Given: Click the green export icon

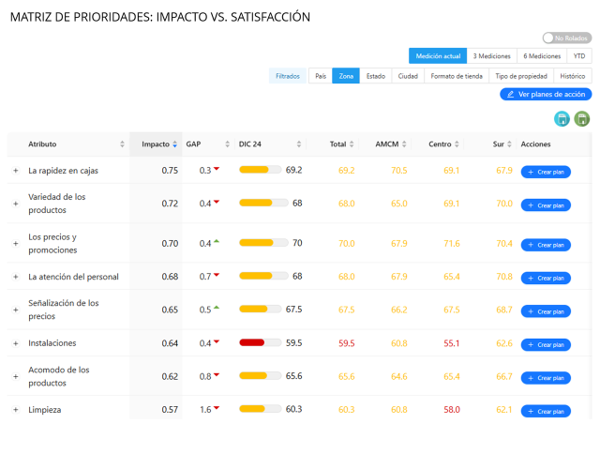Looking at the screenshot, I should pyautogui.click(x=582, y=119).
